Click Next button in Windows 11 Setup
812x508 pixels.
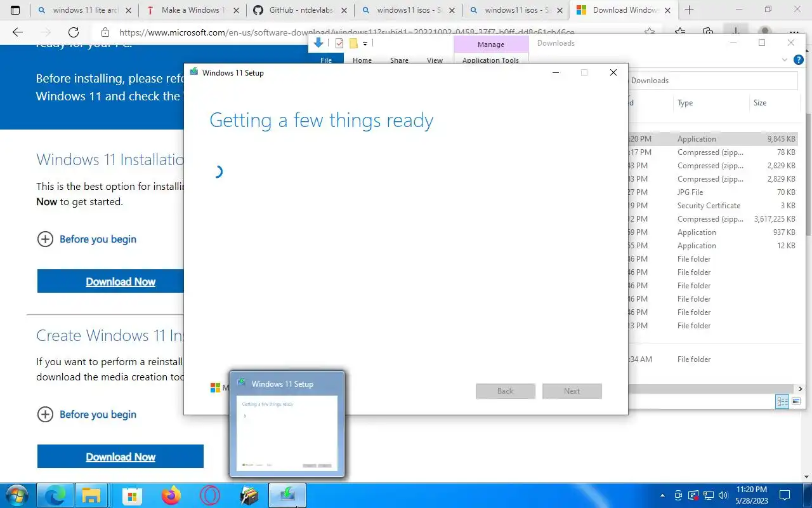(572, 391)
